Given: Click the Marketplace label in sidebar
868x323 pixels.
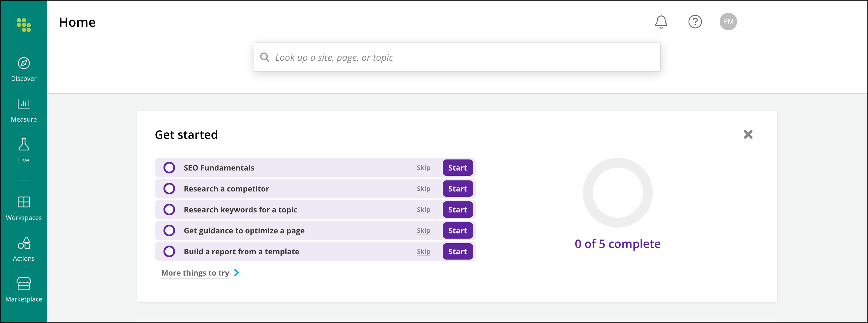Looking at the screenshot, I should click(24, 299).
